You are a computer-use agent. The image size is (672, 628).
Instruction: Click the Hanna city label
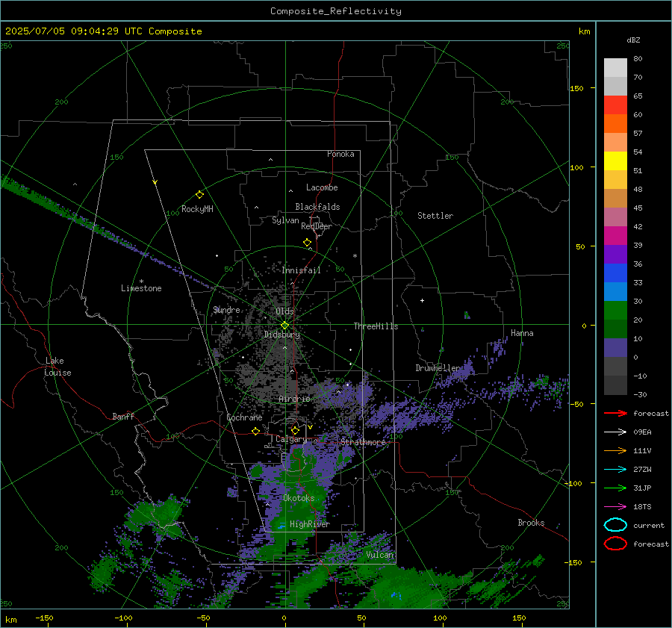click(x=522, y=333)
